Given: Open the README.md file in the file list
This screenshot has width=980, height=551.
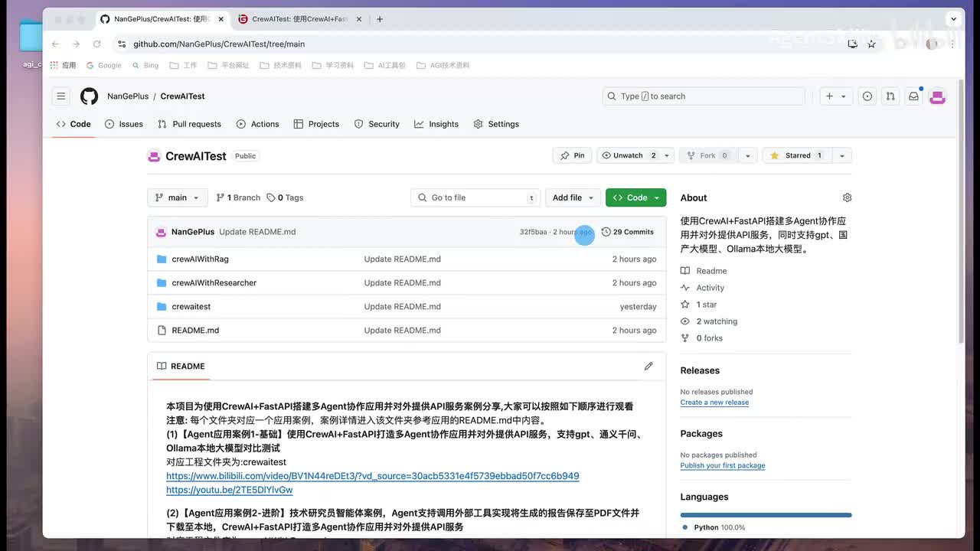Looking at the screenshot, I should (x=195, y=331).
